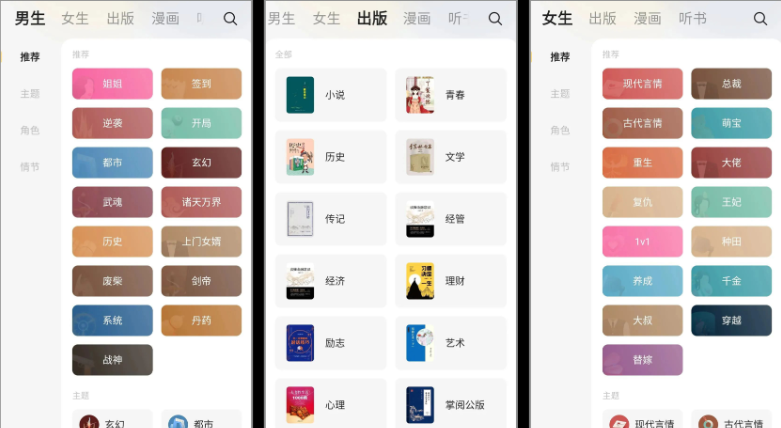Viewport: 781px width, 428px height.
Task: Open the 文学 book cover card
Action: pos(451,157)
